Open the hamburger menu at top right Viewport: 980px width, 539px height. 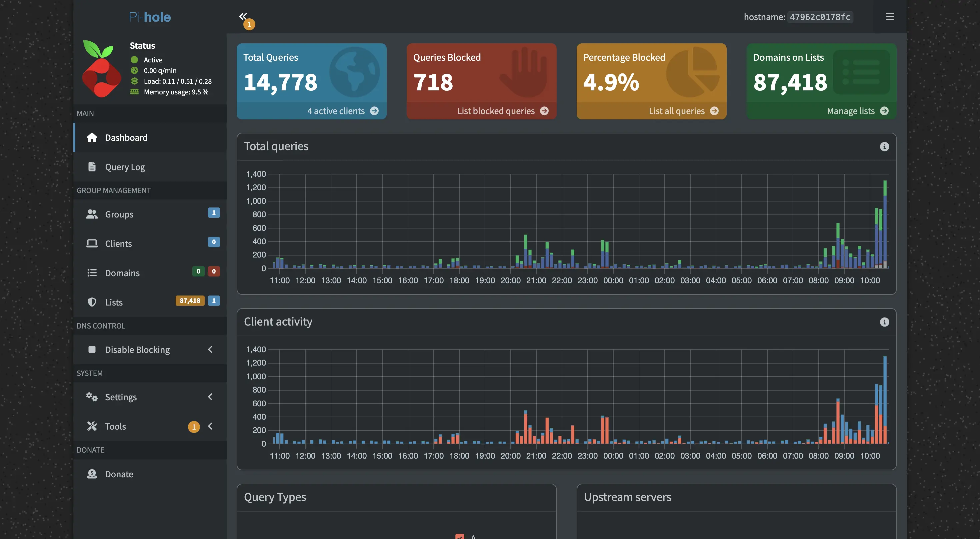coord(890,16)
